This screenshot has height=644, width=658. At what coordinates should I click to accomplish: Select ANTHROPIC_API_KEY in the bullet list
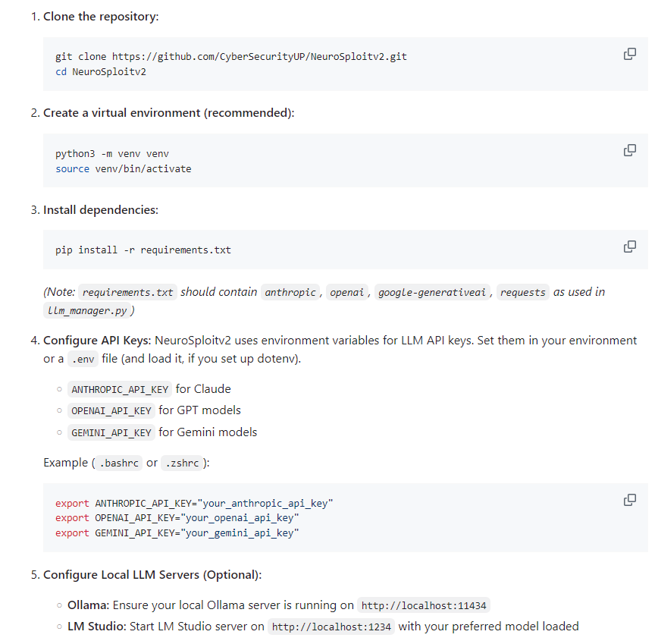[x=120, y=390]
